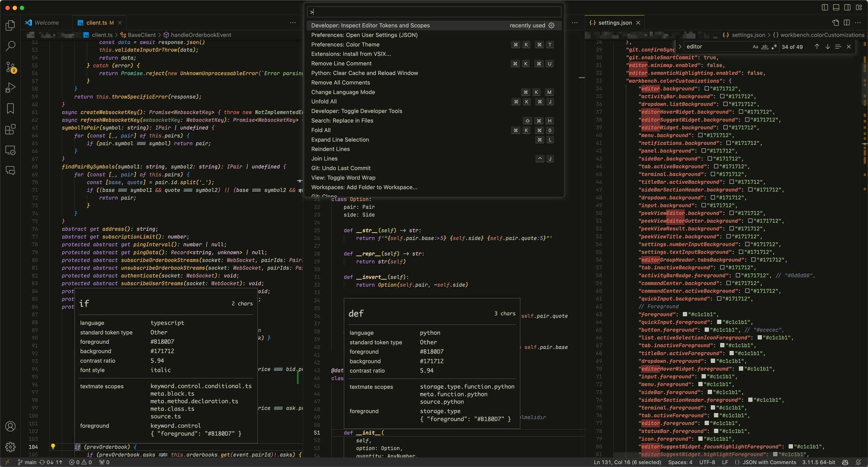The height and width of the screenshot is (467, 868).
Task: Toggle Use Regular Expression in find widget
Action: pos(774,47)
